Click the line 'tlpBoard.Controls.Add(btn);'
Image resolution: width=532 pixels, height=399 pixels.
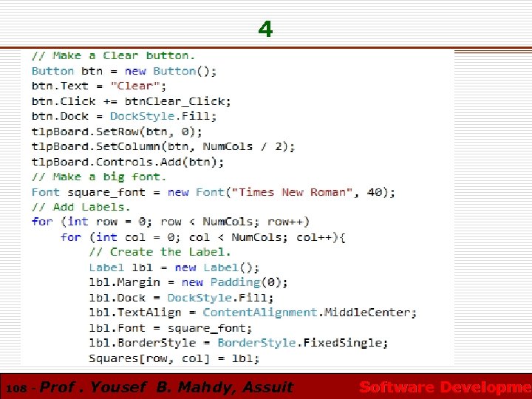(x=128, y=162)
